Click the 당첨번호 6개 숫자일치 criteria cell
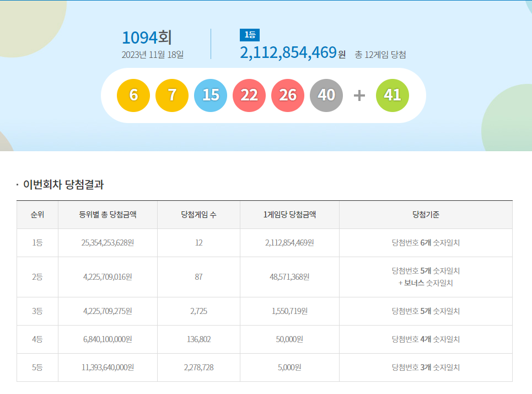This screenshot has width=532, height=394. pos(426,243)
